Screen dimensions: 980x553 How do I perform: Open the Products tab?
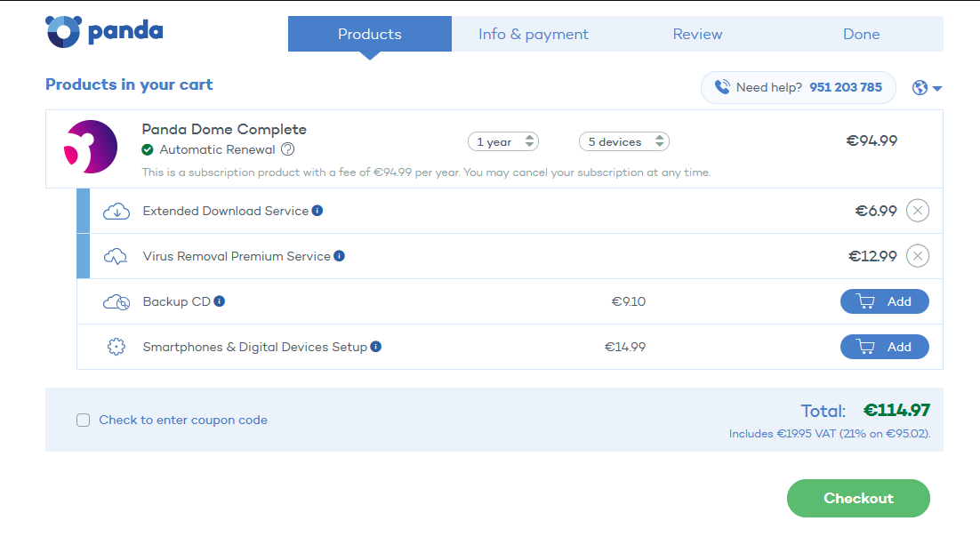tap(369, 34)
